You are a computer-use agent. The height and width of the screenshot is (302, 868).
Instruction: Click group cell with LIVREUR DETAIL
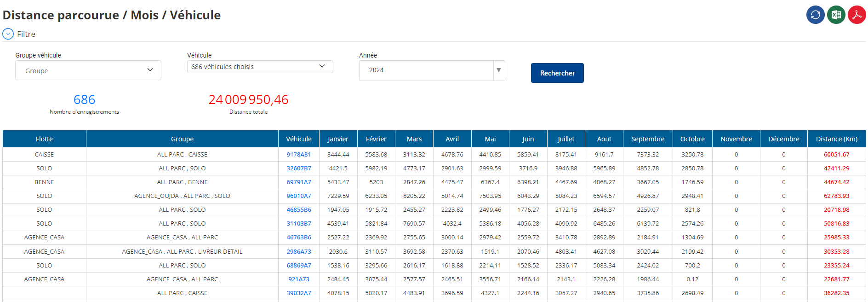(182, 252)
